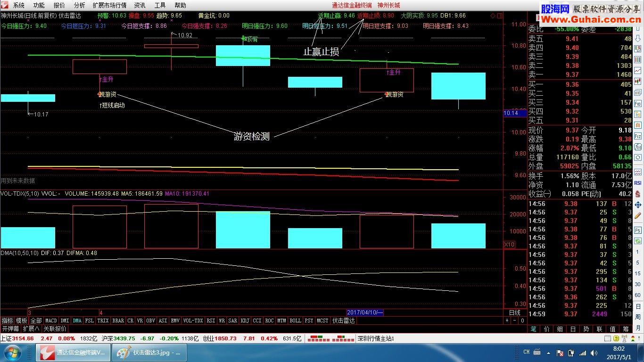Click the red wave indicator icon
Image resolution: width=644 pixels, height=362 pixels.
[x=638, y=172]
